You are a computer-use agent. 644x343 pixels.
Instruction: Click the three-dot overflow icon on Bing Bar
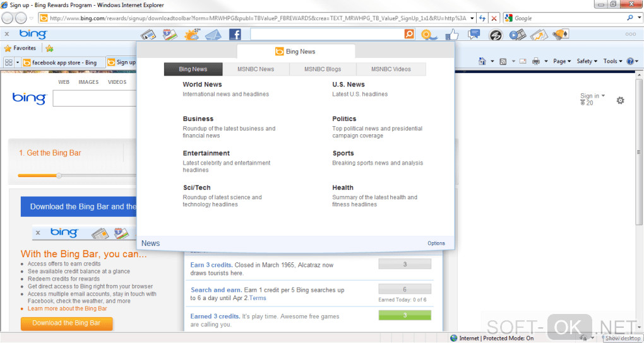[x=631, y=35]
